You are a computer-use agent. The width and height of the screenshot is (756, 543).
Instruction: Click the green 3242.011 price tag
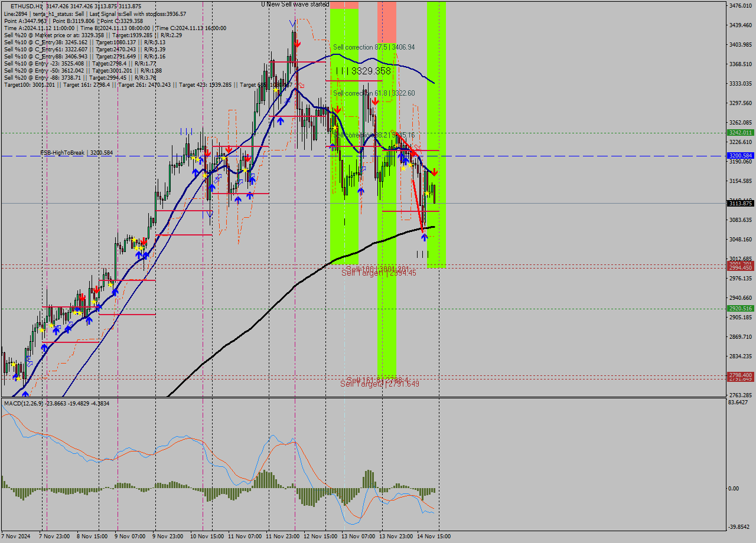741,133
